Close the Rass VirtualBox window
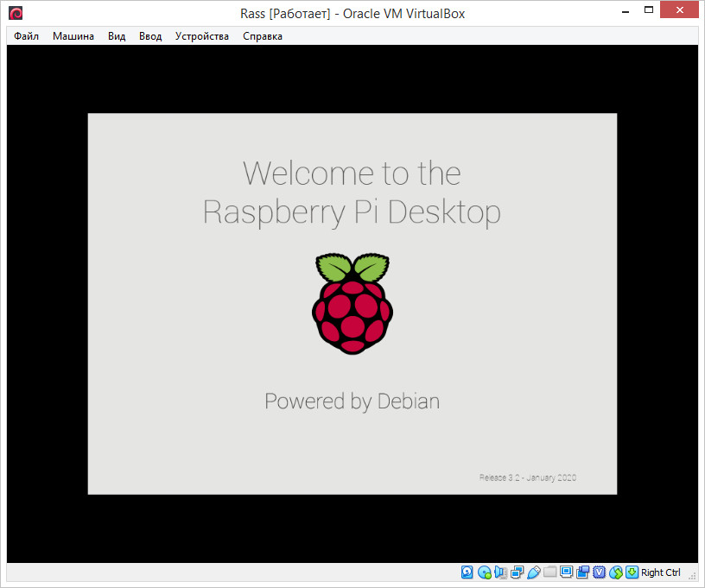 (679, 9)
